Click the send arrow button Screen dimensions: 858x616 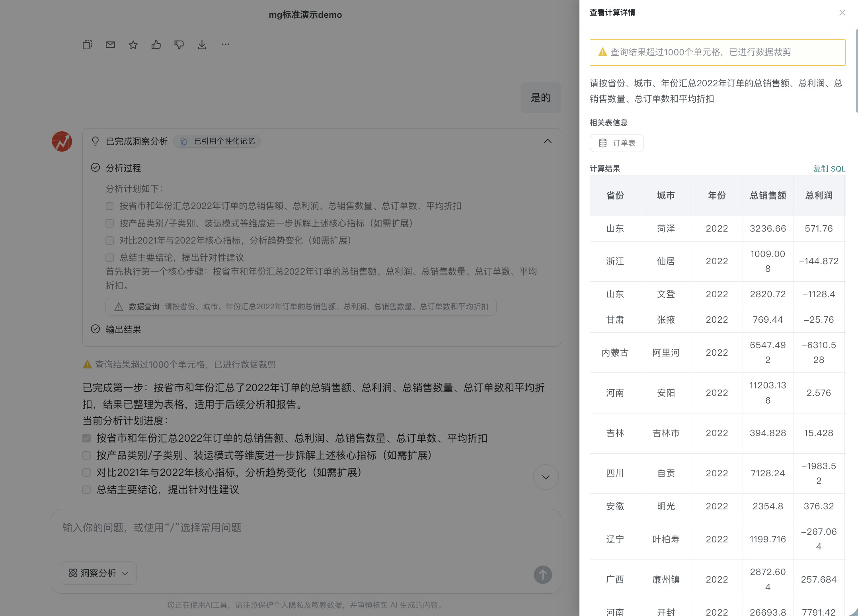point(542,575)
